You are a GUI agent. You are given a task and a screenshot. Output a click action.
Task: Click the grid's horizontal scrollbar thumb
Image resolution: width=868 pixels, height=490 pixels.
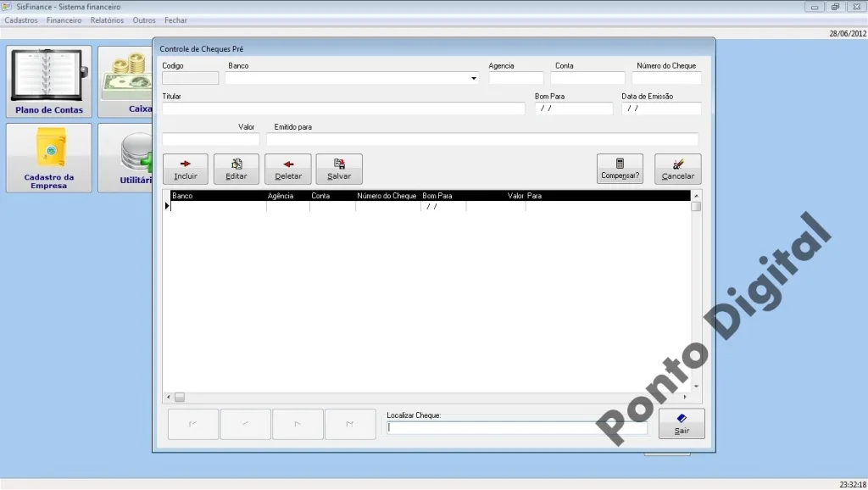tap(180, 397)
